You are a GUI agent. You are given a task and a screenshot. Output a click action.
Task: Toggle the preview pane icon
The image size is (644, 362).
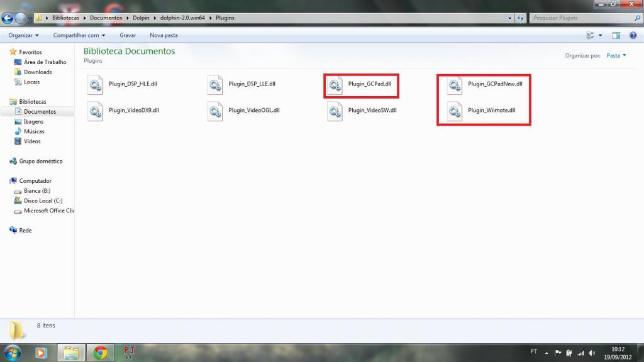pos(616,35)
